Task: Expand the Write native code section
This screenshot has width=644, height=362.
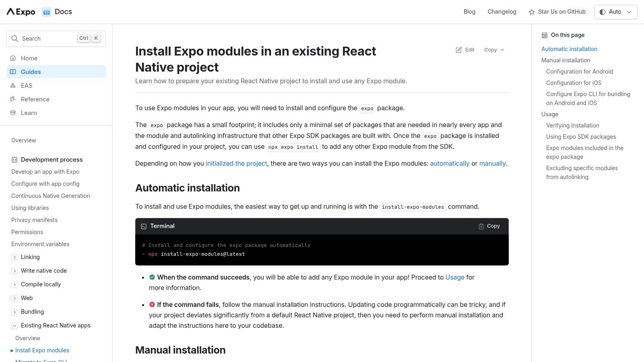Action: [14, 271]
